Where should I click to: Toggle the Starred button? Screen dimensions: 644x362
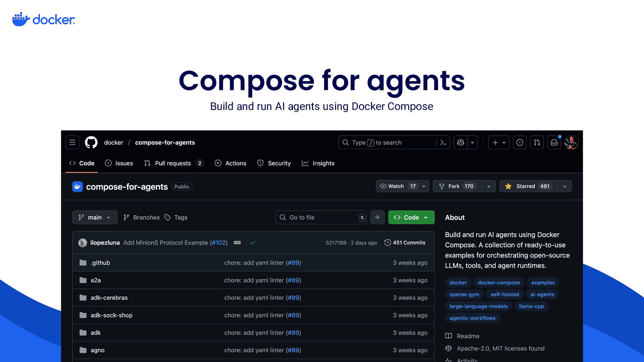528,186
